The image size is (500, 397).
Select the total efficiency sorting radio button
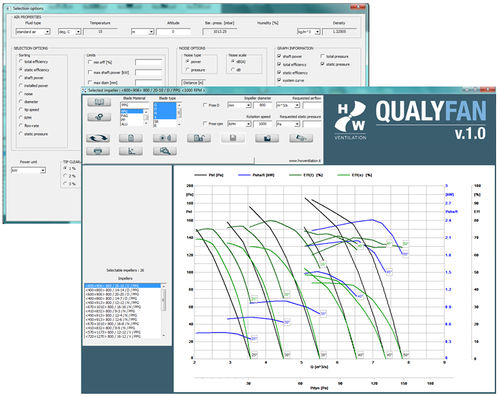[x=21, y=62]
